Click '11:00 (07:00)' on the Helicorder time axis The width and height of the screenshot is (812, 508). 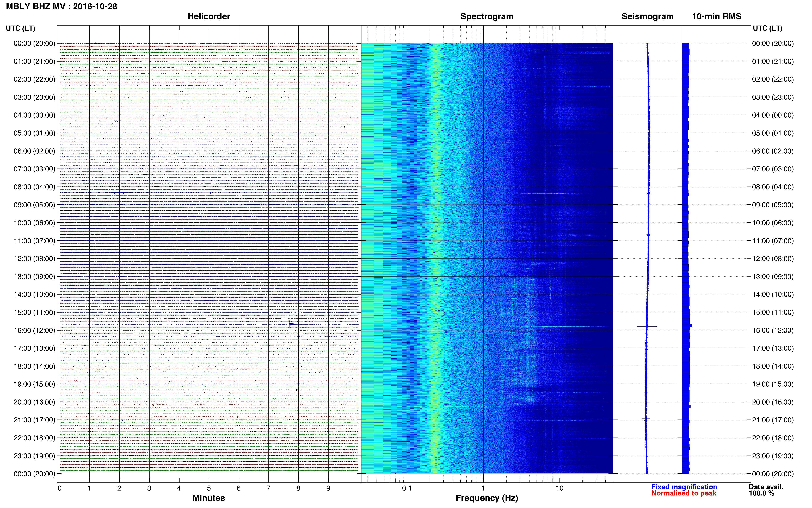[x=34, y=241]
